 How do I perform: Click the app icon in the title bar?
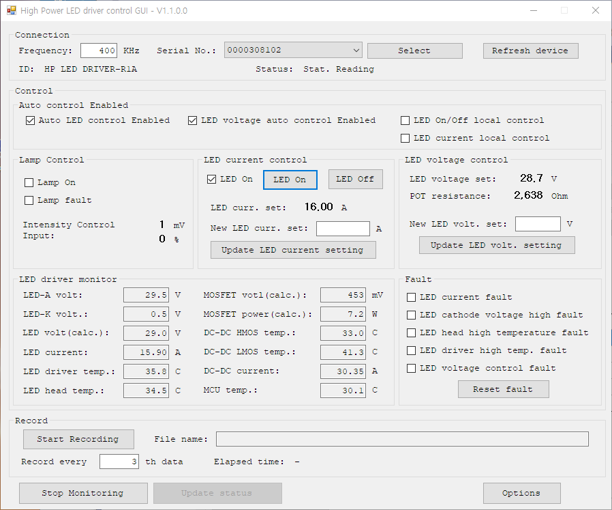[x=11, y=11]
